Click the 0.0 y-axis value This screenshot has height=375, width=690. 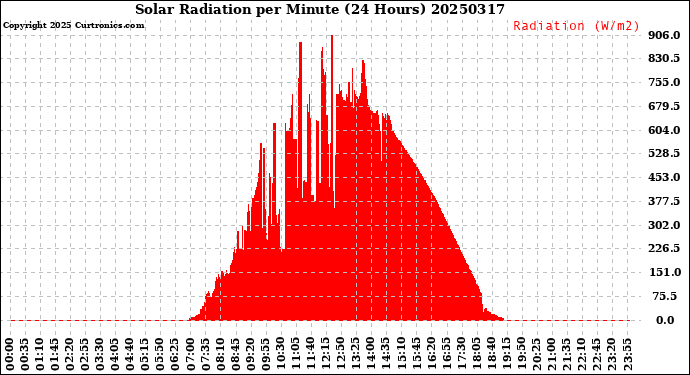[x=665, y=320]
